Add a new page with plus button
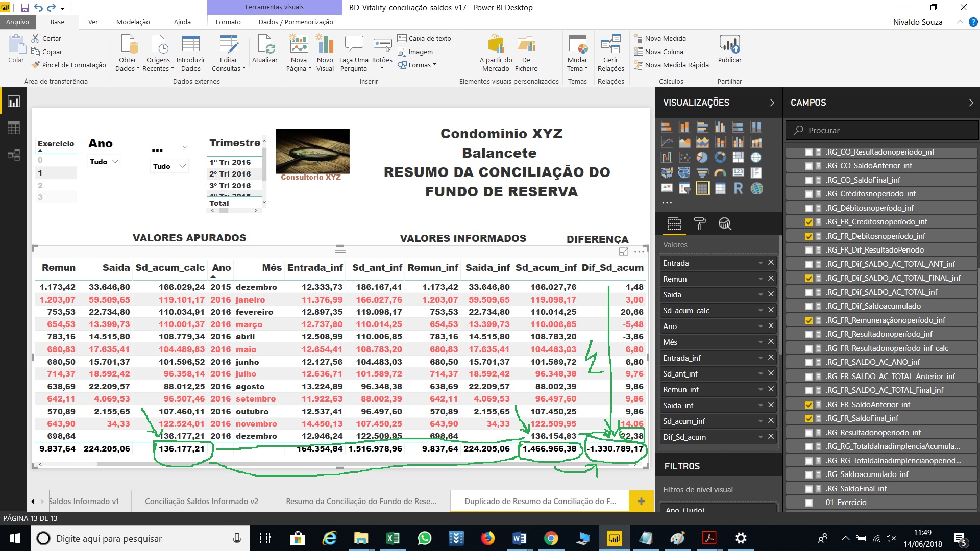Image resolution: width=980 pixels, height=551 pixels. (x=642, y=502)
